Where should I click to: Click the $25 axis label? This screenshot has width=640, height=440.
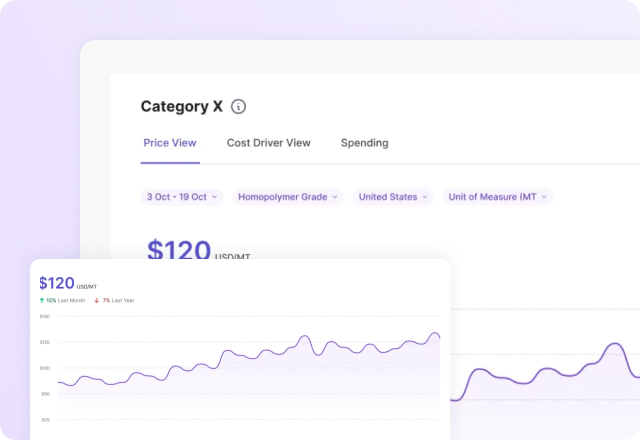[46, 420]
